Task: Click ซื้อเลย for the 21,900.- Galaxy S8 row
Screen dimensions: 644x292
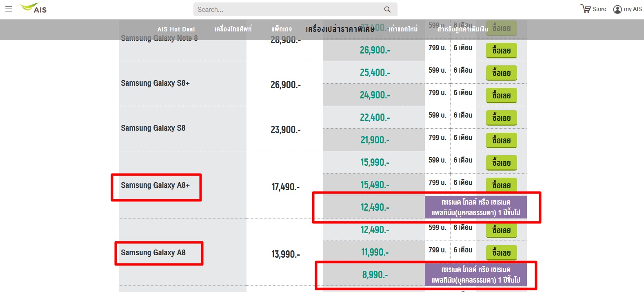Action: (501, 140)
